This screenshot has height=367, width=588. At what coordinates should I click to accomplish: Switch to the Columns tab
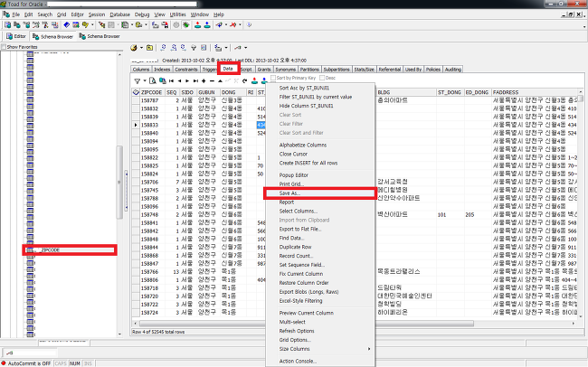click(141, 70)
